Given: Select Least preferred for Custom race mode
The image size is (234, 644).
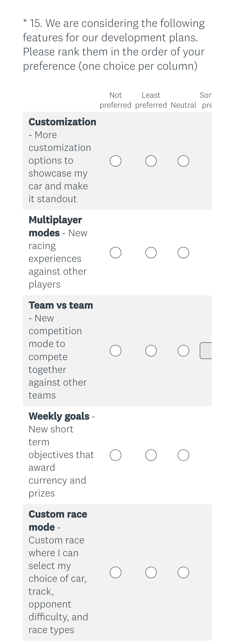Looking at the screenshot, I should tap(151, 572).
